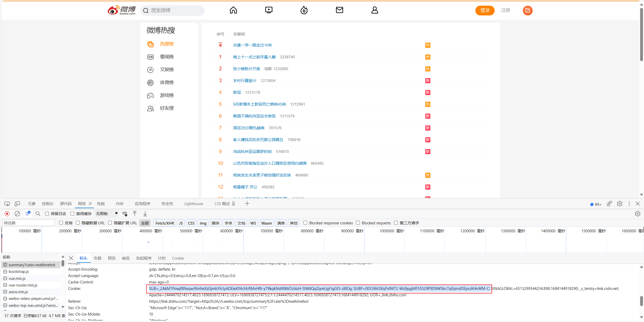
Task: Click the 筛选器 filter input
Action: click(29, 223)
